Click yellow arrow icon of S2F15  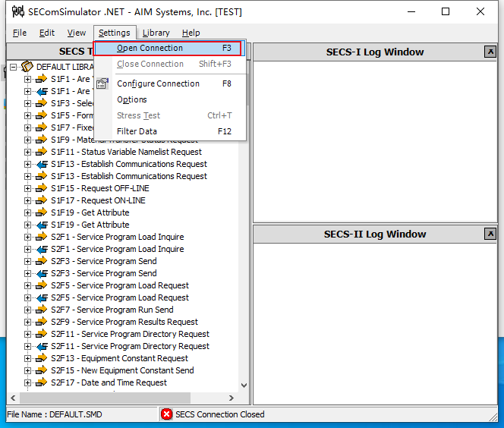coord(42,370)
